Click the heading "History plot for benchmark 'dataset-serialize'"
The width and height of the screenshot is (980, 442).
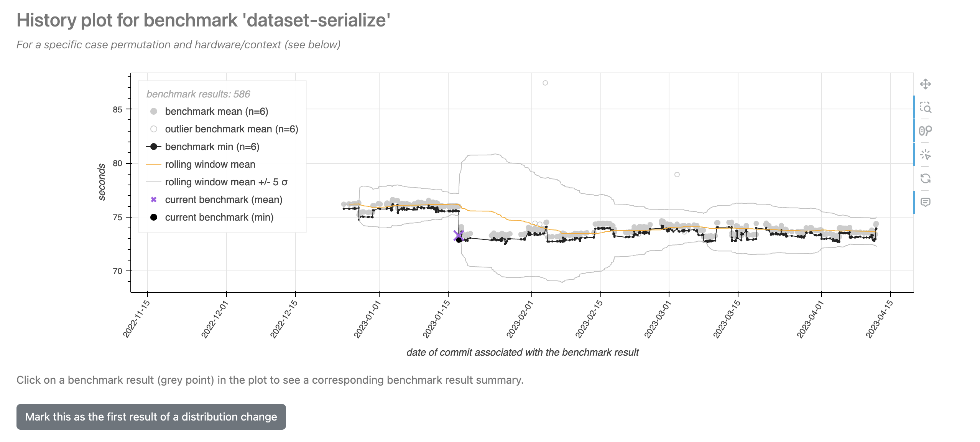pos(203,20)
